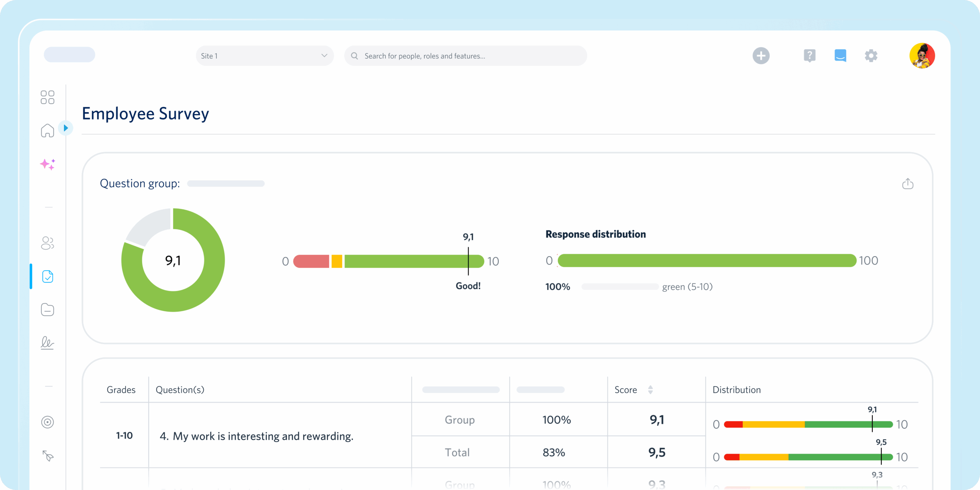Open the help question mark icon

(810, 56)
